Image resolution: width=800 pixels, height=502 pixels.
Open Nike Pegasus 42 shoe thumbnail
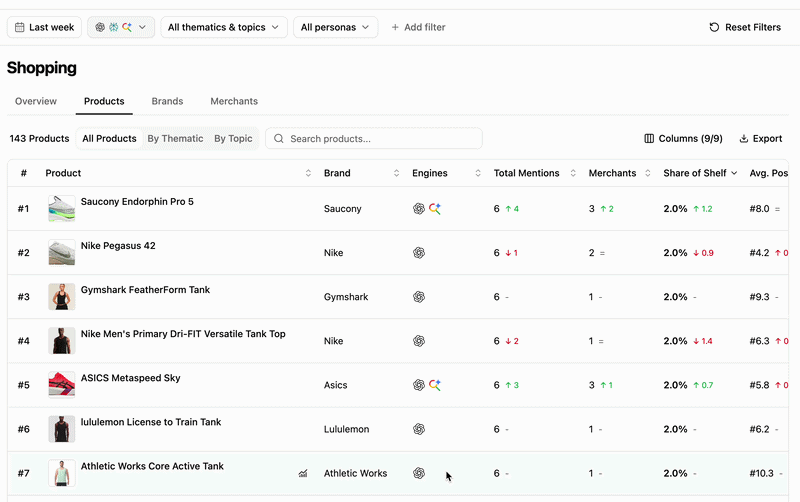coord(62,253)
